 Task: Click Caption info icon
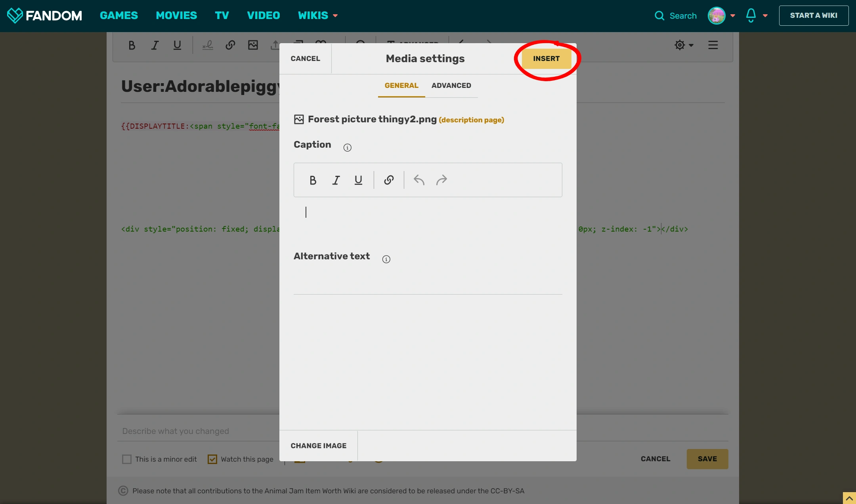(347, 148)
